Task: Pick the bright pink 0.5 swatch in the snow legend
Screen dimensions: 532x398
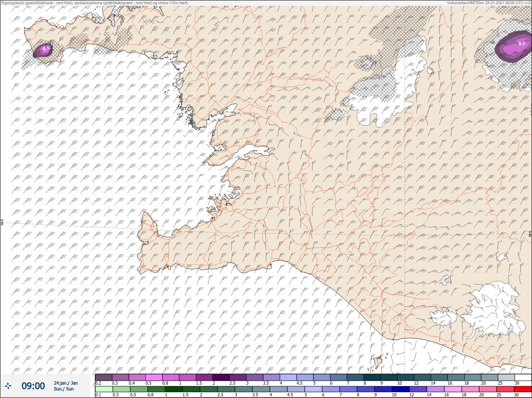Action: (x=154, y=377)
